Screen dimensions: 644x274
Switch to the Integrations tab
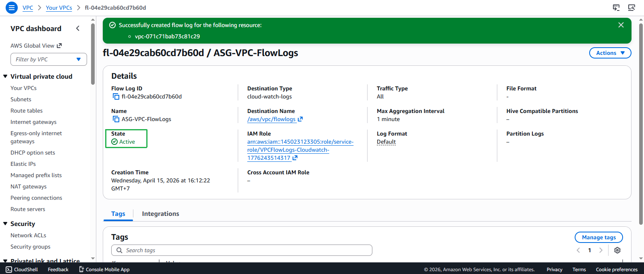pos(160,214)
